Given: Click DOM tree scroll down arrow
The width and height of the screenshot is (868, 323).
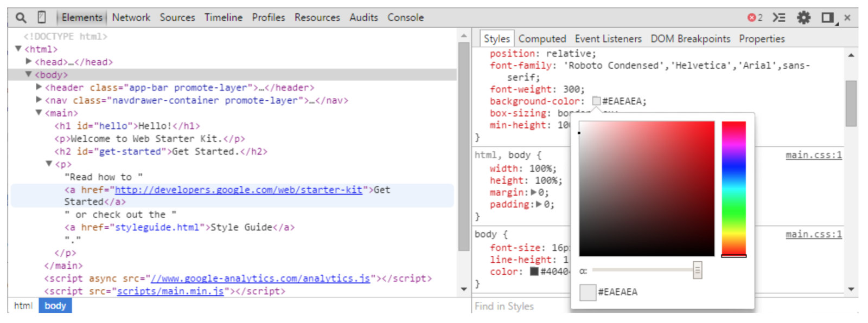Looking at the screenshot, I should click(x=464, y=289).
